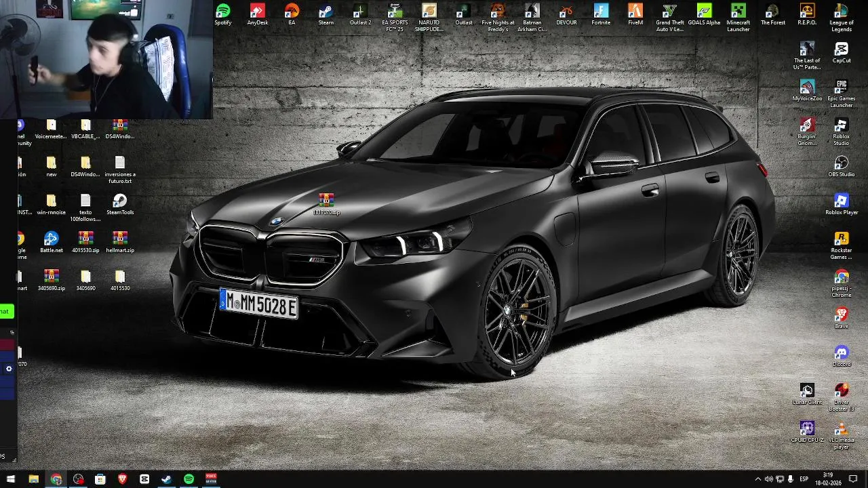
Task: Select the inversiones a futuro.txt file
Action: (120, 169)
